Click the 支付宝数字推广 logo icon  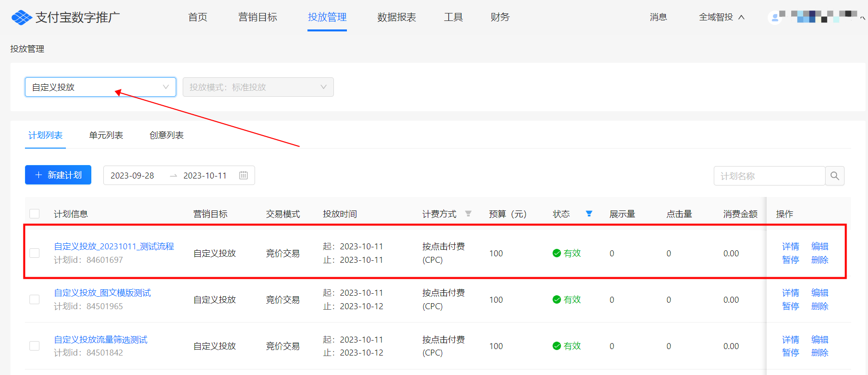click(21, 17)
